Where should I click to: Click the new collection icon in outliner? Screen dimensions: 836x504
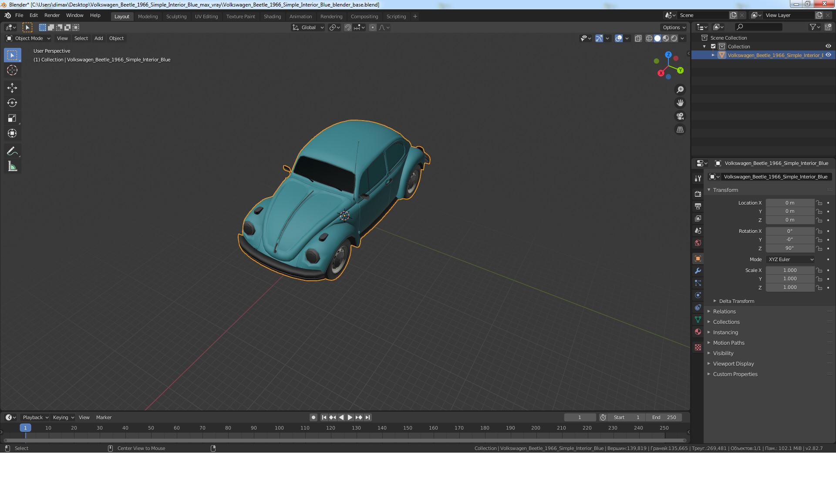tap(828, 27)
